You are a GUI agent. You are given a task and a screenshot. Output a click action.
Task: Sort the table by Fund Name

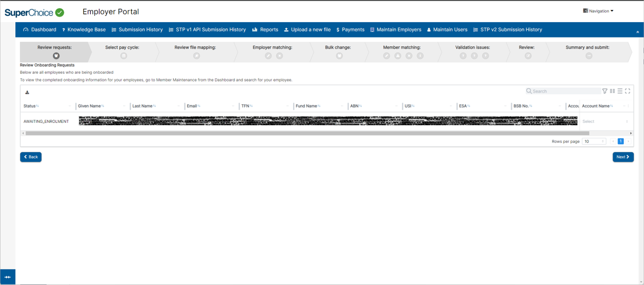click(307, 106)
